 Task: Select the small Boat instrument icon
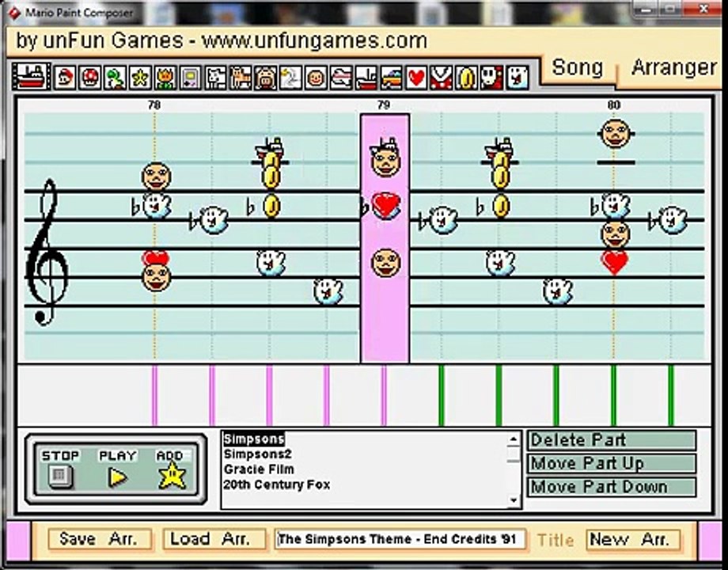(366, 77)
